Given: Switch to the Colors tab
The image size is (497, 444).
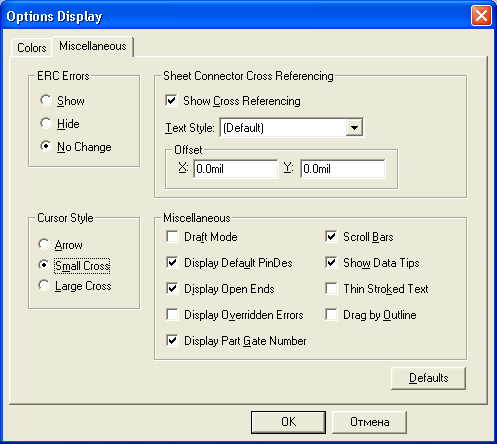Looking at the screenshot, I should tap(32, 48).
